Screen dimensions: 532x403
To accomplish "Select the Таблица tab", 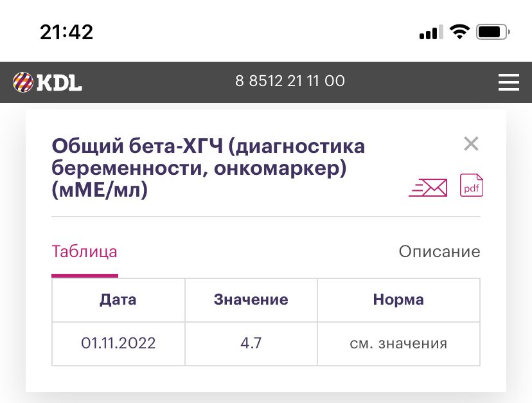I will coord(84,251).
